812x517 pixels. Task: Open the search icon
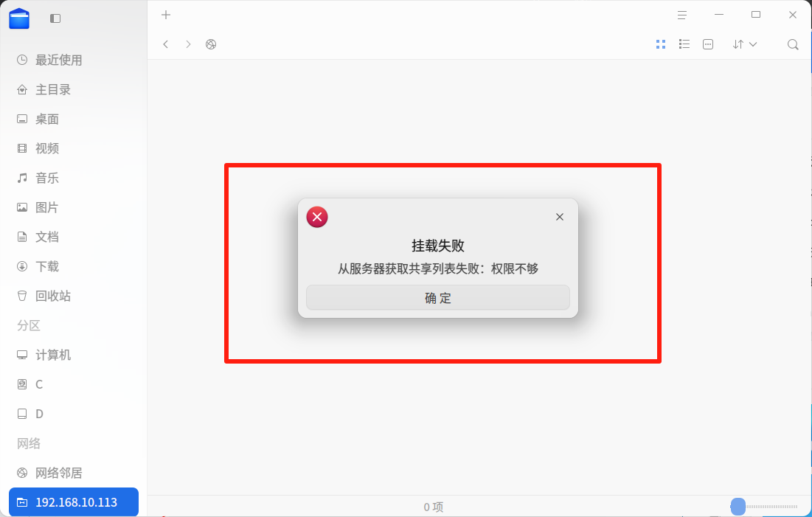click(793, 44)
